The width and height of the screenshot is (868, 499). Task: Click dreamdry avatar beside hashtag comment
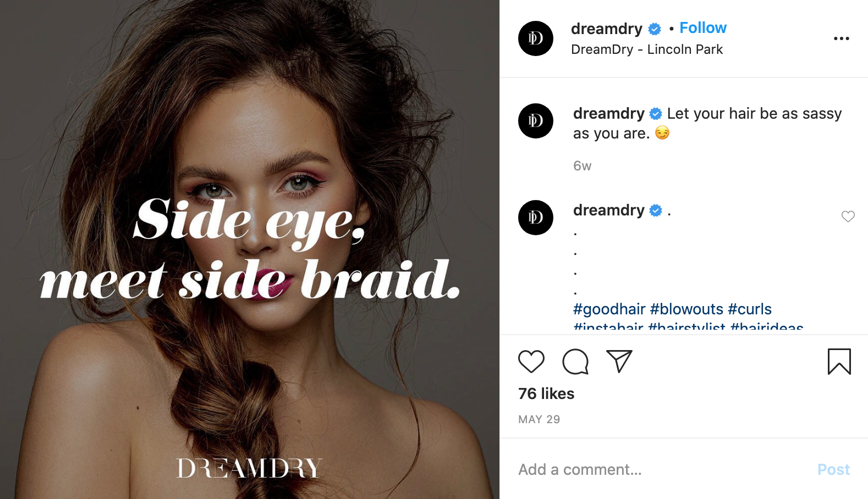point(536,218)
